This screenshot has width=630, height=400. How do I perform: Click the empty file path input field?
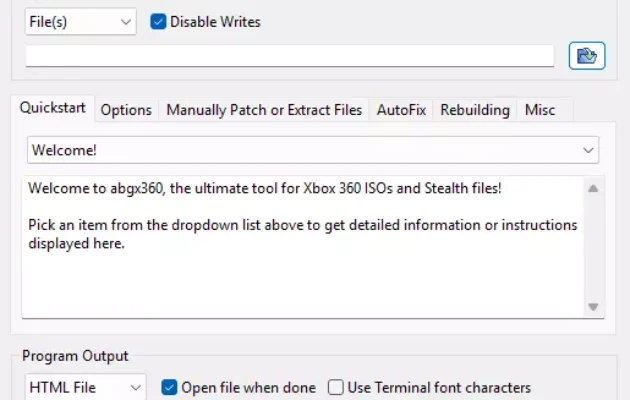[290, 56]
